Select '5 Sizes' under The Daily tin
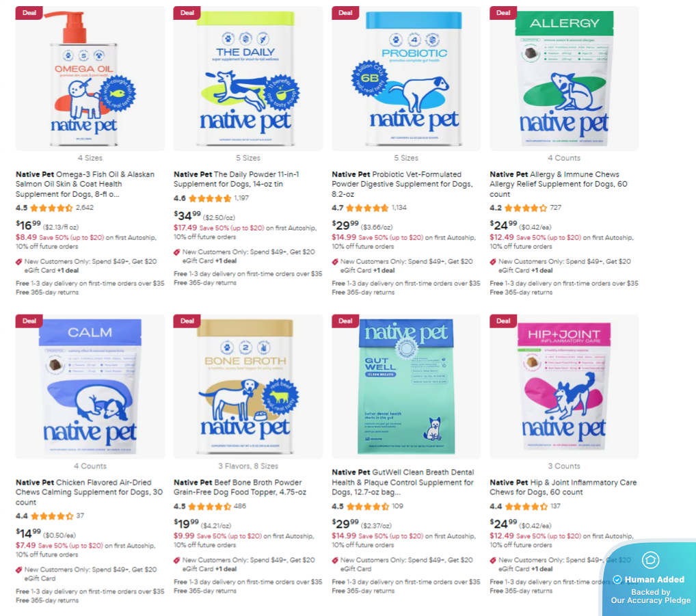 [248, 158]
